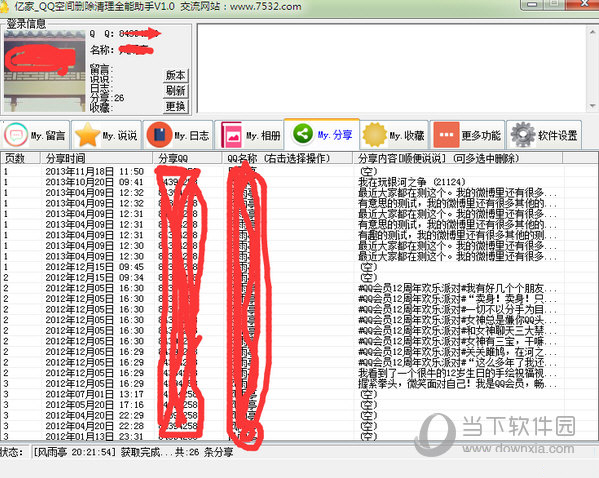599x478 pixels.
Task: Click the 更换 switch account button
Action: point(175,106)
